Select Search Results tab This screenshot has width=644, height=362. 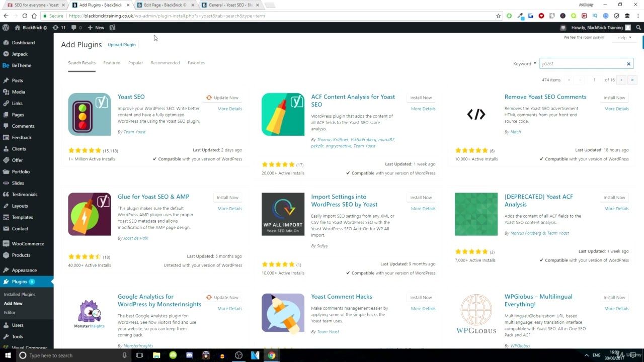tap(82, 63)
